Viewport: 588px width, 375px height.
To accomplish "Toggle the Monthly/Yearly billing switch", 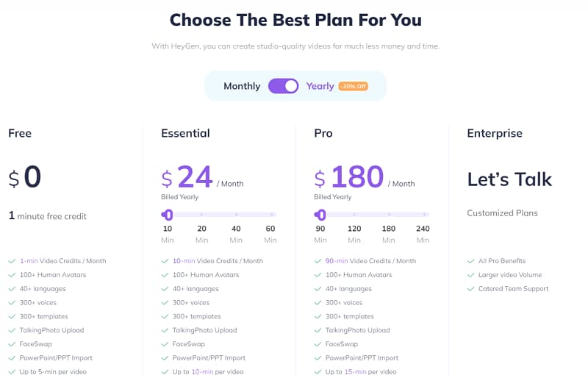I will pyautogui.click(x=283, y=86).
